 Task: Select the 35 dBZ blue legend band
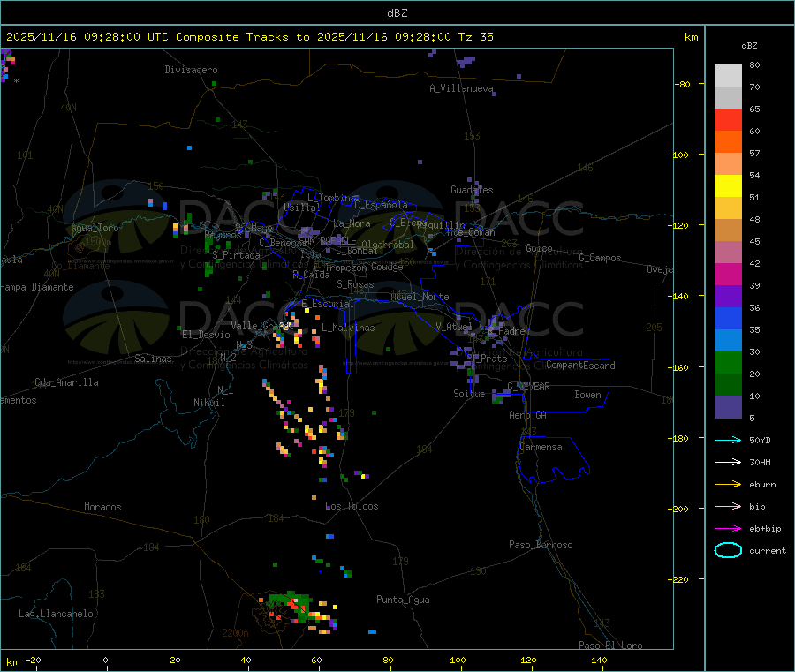point(728,318)
